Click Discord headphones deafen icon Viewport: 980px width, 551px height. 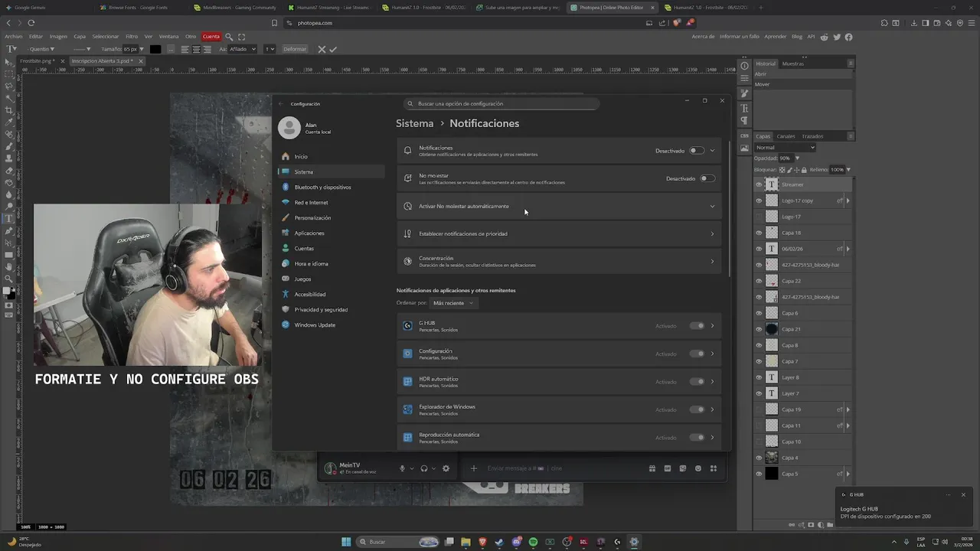[423, 468]
